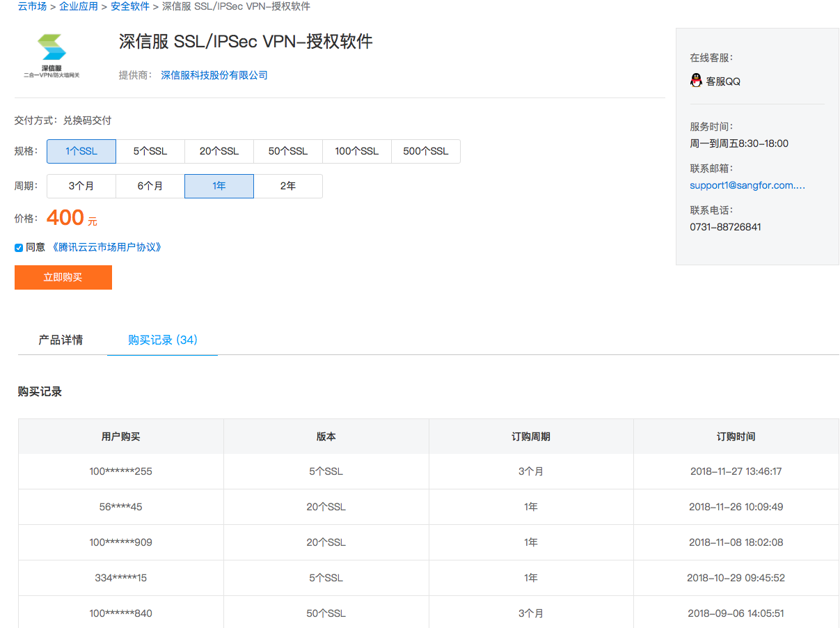Click timestamp 2018-09-06 14:05:51
Viewport: 840px width, 628px height.
736,613
